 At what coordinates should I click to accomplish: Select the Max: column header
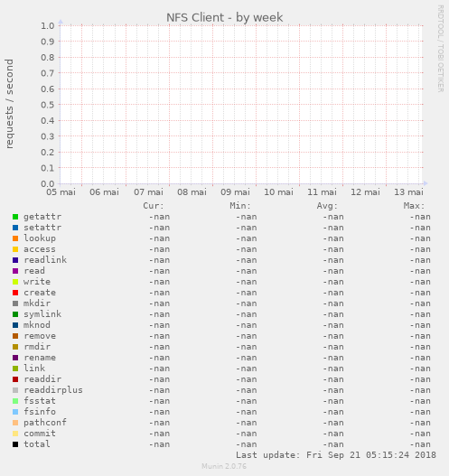tap(414, 206)
